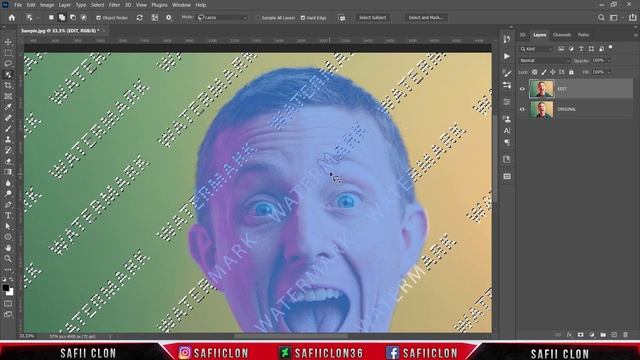Select the Eraser tool

tap(8, 161)
